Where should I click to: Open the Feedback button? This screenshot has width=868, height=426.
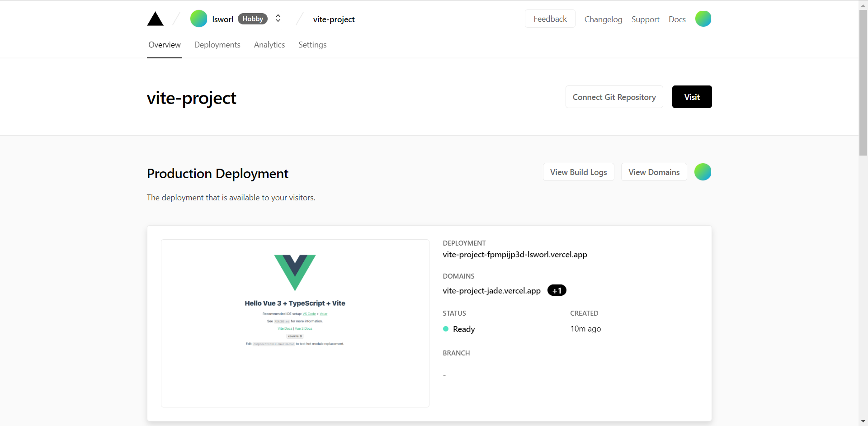point(550,19)
